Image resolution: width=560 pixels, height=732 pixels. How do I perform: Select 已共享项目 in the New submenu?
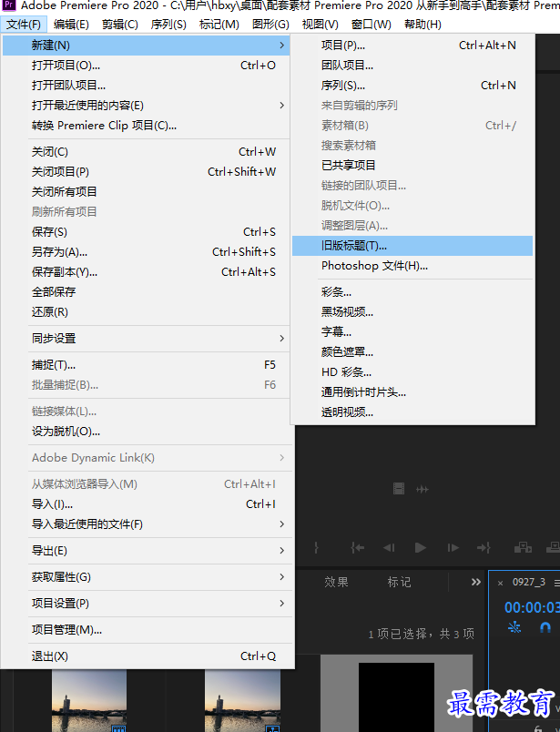(x=412, y=166)
